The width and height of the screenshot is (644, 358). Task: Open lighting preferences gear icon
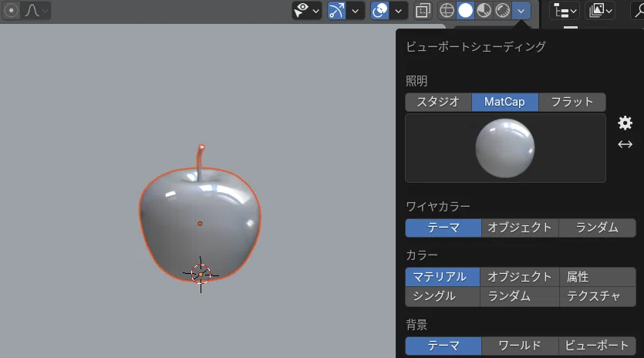pyautogui.click(x=625, y=123)
